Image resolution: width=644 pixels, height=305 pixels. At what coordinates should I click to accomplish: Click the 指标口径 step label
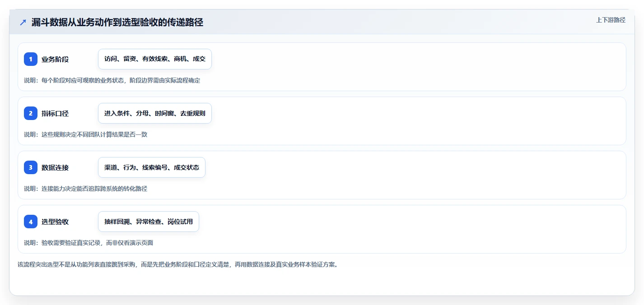[x=55, y=113]
